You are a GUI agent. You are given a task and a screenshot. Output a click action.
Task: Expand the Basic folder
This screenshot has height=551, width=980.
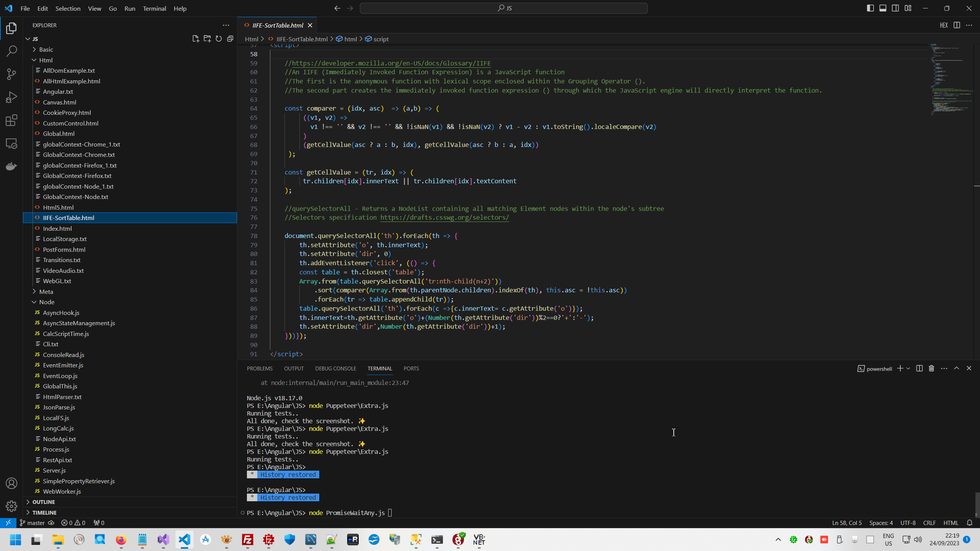pyautogui.click(x=46, y=49)
